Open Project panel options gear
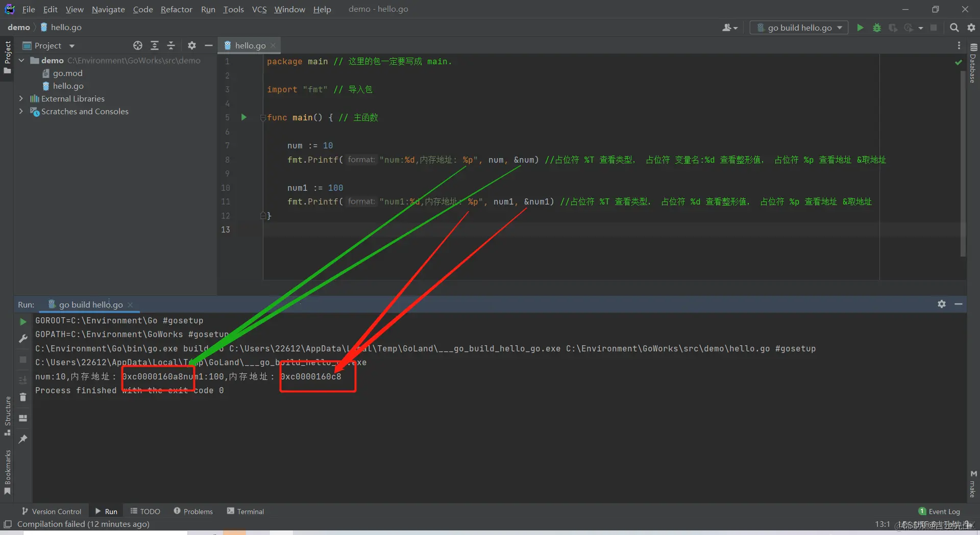 point(192,45)
